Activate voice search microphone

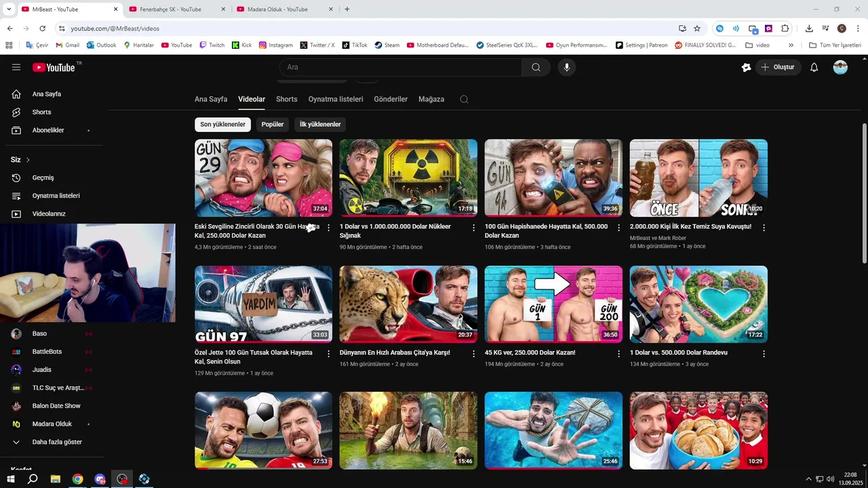(x=567, y=67)
